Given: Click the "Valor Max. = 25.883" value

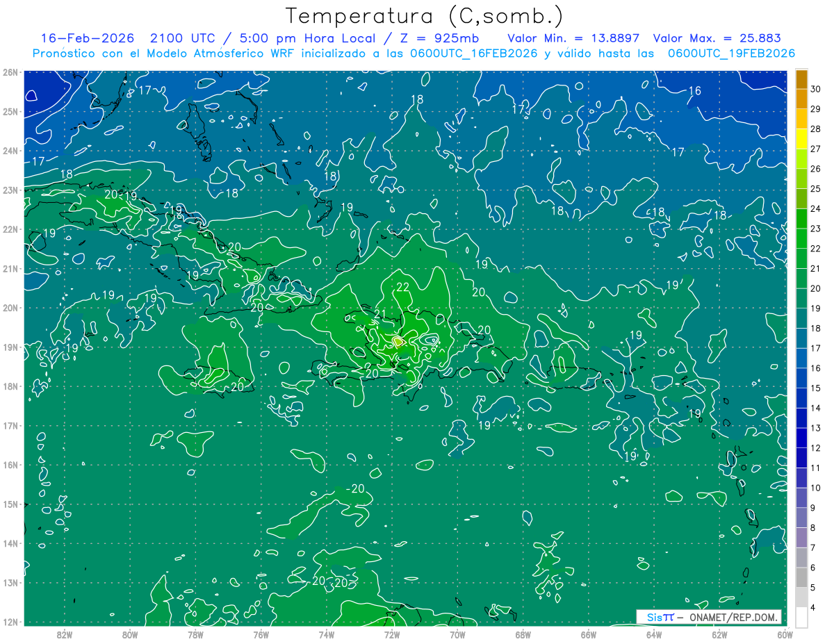Looking at the screenshot, I should (x=718, y=38).
